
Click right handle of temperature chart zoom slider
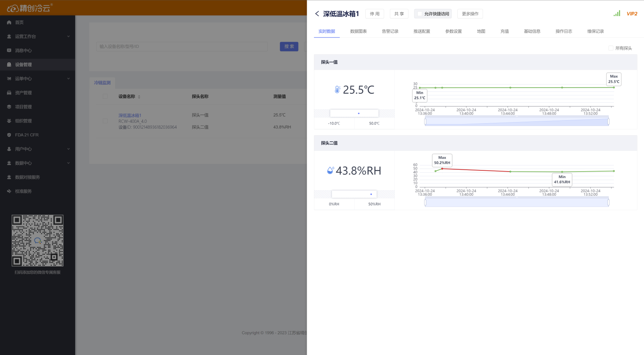609,122
